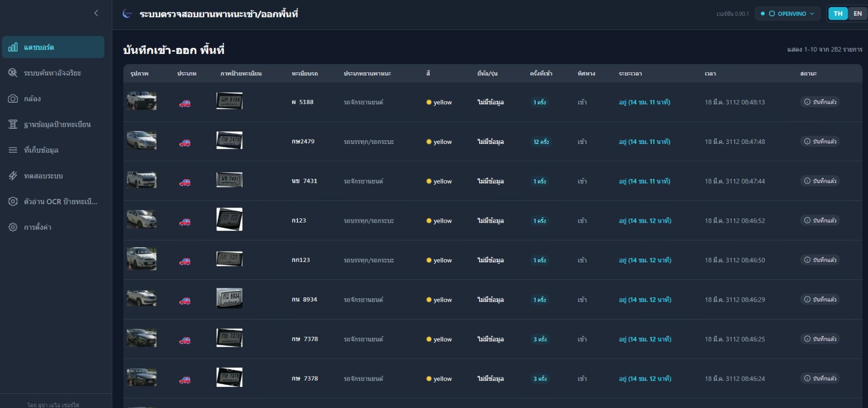Click the ทะเบียนรถ column header
Image resolution: width=868 pixels, height=408 pixels.
[305, 73]
